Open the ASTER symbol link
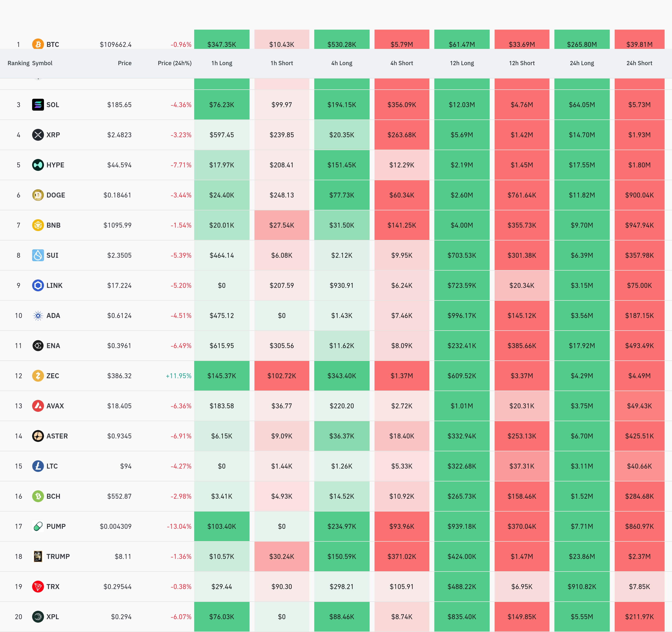Screen dimensions: 672x632 57,436
